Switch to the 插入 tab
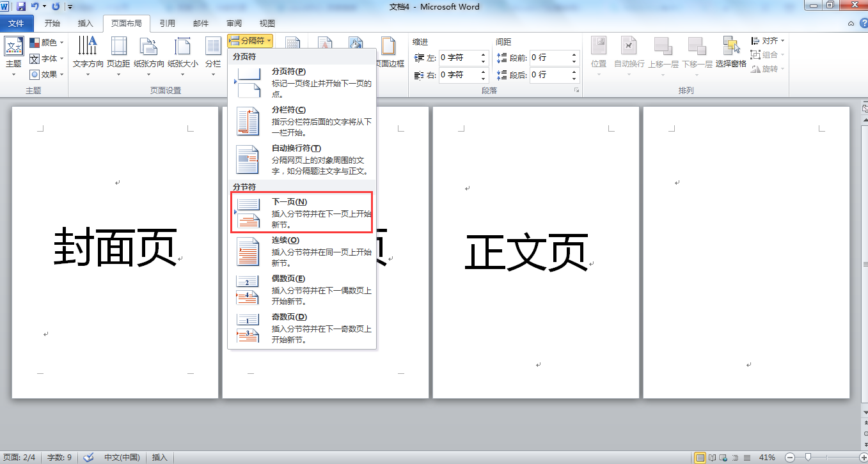The image size is (868, 464). (x=85, y=24)
